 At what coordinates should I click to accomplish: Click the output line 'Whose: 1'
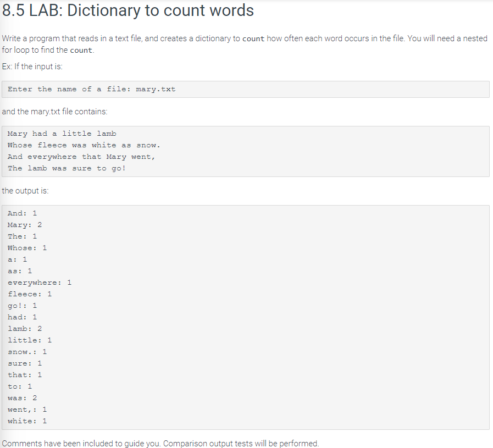tap(27, 248)
